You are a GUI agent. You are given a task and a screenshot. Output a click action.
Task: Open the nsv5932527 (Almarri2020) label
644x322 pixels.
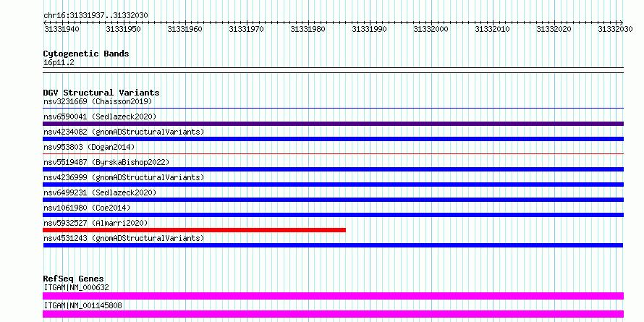pyautogui.click(x=96, y=223)
